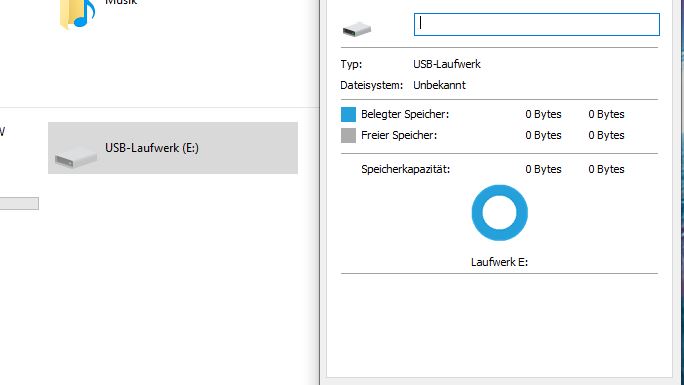Click the Belegter Speicher label
Screen dimensions: 684x385
tap(405, 114)
